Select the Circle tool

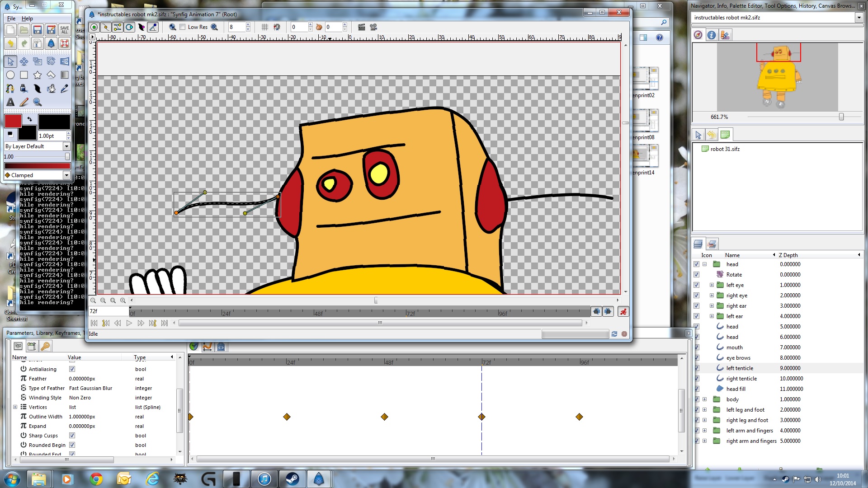[10, 75]
